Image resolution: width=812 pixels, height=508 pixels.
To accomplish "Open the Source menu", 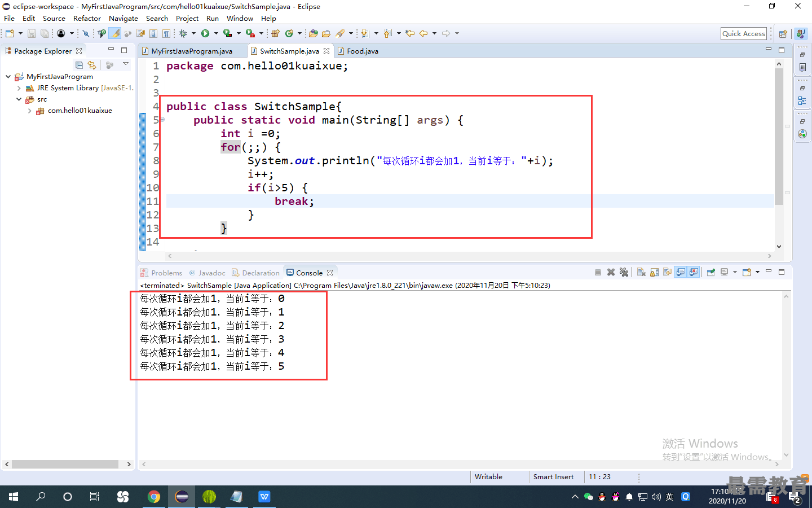I will (54, 18).
